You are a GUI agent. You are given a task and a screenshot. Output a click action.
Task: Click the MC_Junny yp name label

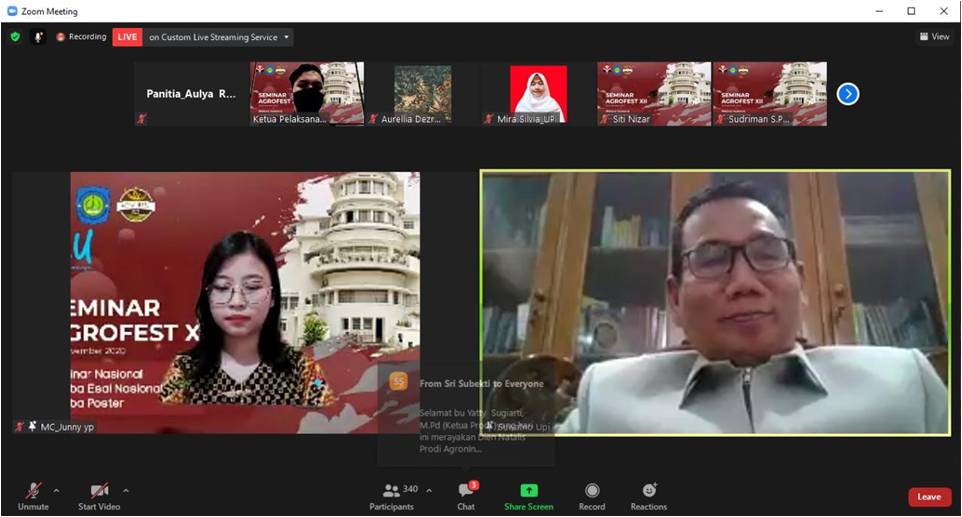click(x=67, y=426)
